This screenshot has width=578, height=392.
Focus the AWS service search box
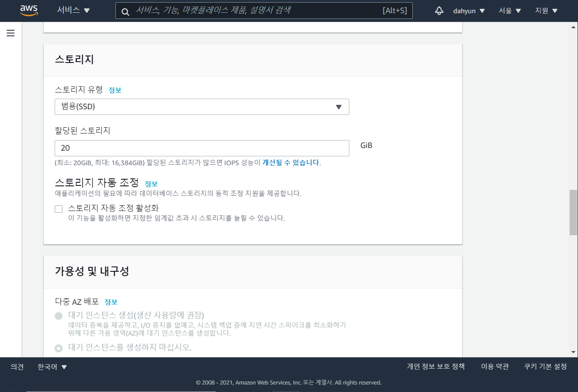pyautogui.click(x=264, y=11)
